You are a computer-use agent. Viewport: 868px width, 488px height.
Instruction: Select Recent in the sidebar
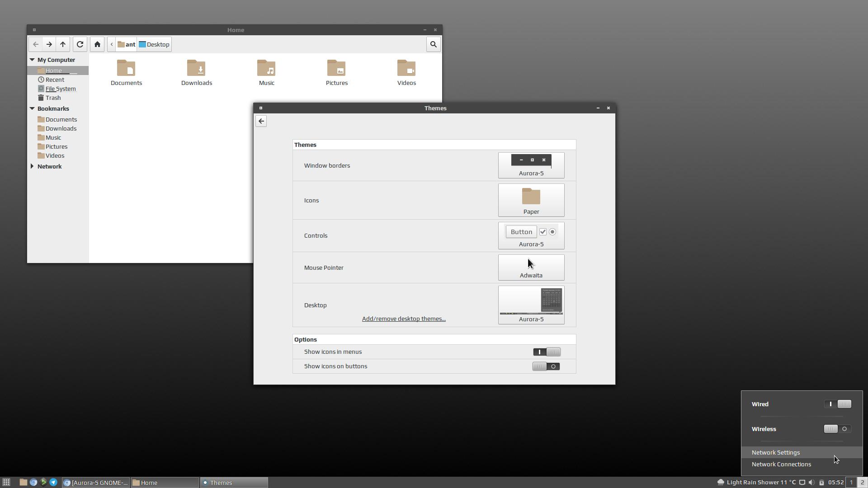[x=58, y=80]
